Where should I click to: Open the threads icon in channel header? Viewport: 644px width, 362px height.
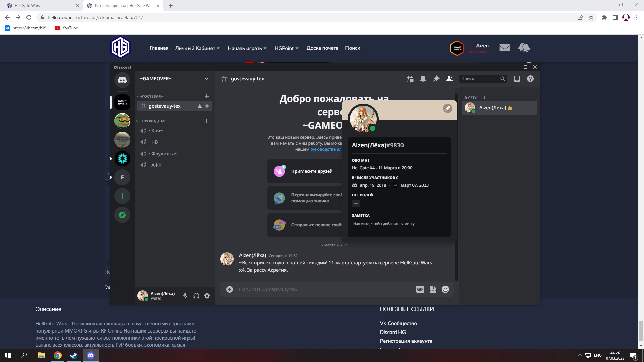[410, 79]
